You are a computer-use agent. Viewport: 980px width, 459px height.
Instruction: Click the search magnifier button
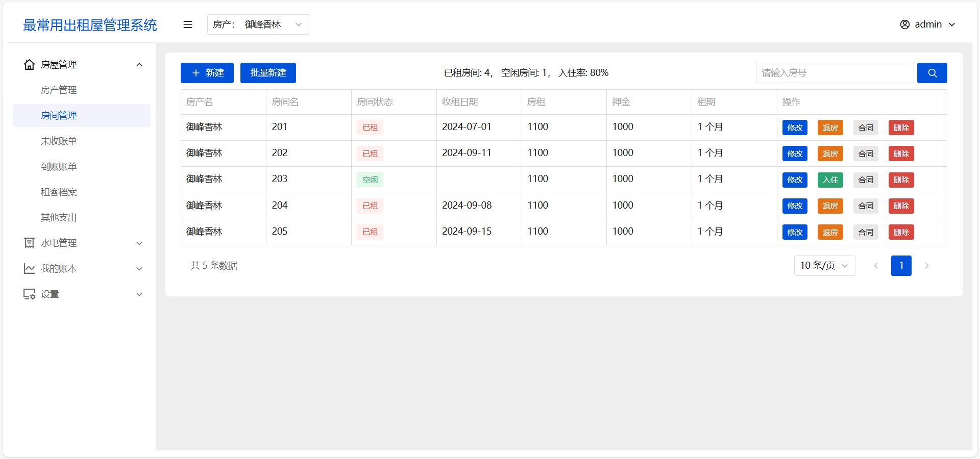932,73
